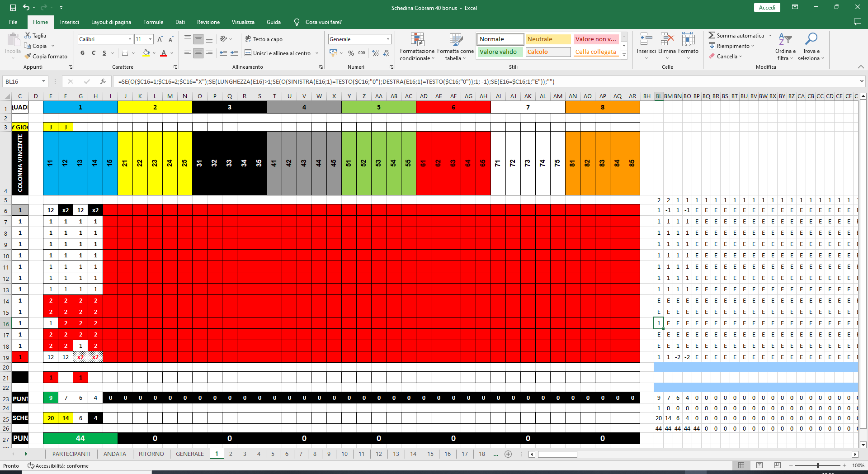The image size is (868, 474).
Task: Switch to Page Layout view in status bar
Action: pyautogui.click(x=759, y=465)
